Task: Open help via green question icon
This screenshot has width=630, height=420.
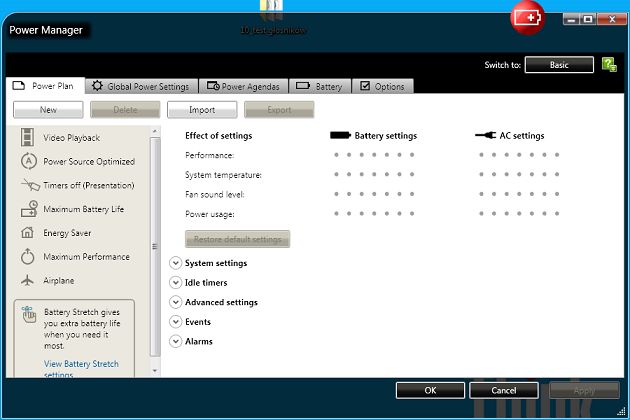Action: point(609,65)
